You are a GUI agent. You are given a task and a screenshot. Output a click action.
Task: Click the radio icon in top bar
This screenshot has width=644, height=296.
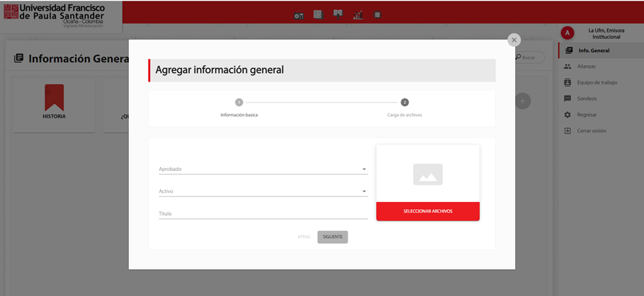299,15
